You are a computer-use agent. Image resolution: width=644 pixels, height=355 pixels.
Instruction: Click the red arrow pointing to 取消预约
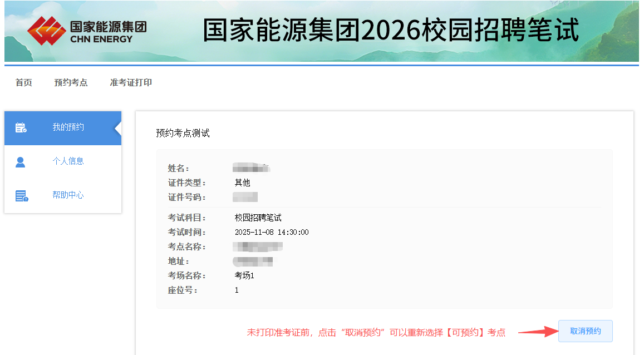[538, 332]
